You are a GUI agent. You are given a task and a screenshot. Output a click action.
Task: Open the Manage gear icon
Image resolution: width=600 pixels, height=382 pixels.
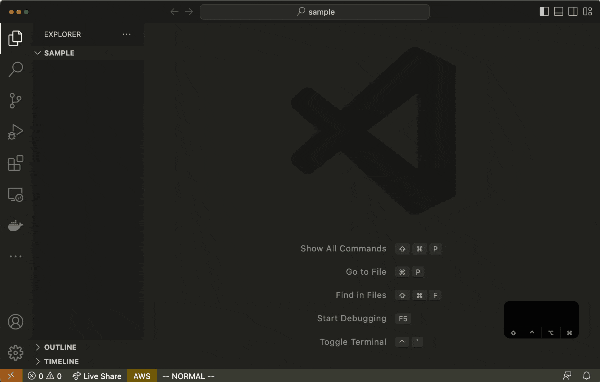[15, 353]
